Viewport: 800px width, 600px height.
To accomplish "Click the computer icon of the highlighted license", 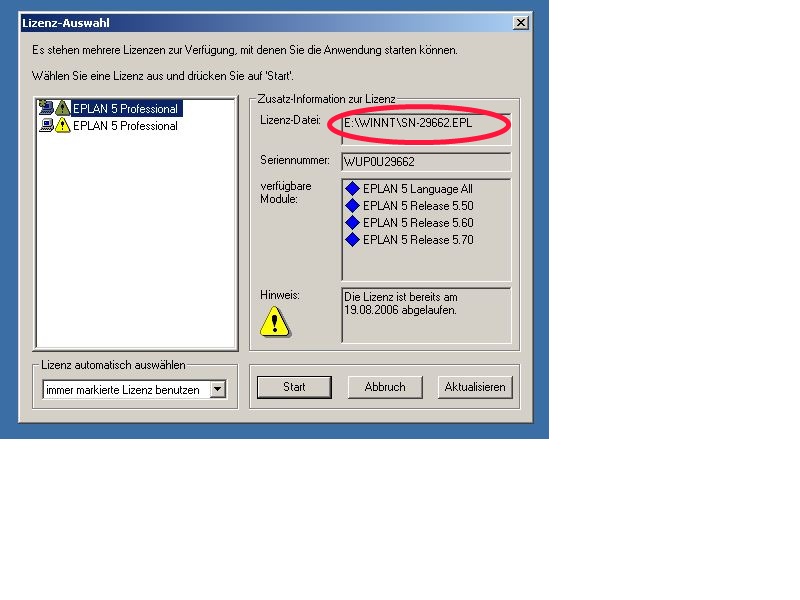I will 46,108.
